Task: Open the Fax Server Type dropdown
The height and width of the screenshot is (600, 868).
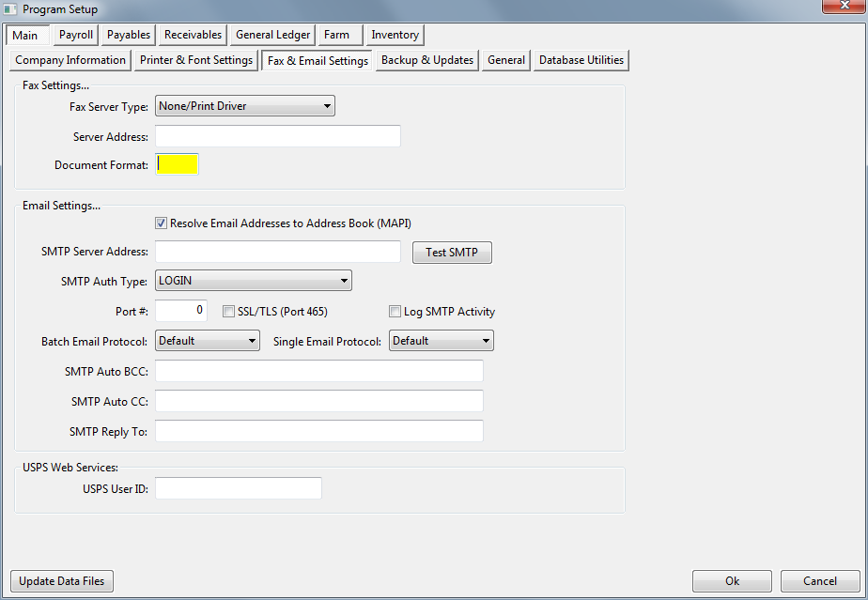Action: click(x=245, y=106)
